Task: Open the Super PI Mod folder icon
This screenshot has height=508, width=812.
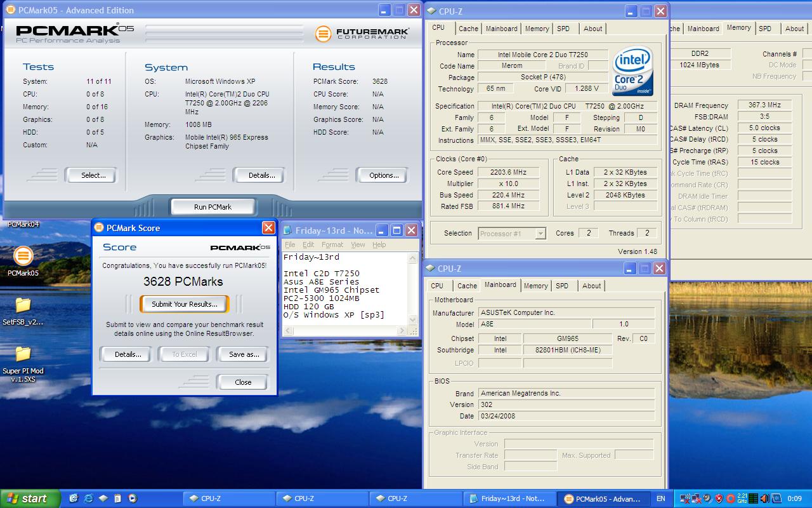Action: 23,354
